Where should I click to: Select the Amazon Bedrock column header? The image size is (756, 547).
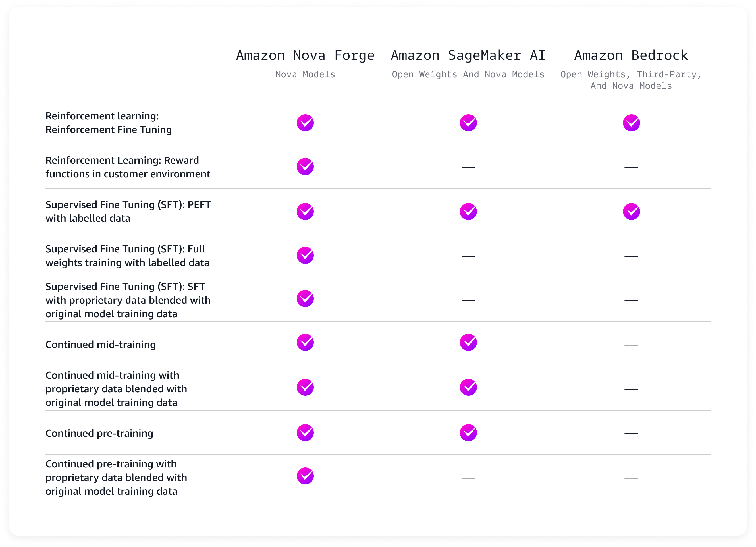[x=631, y=55]
